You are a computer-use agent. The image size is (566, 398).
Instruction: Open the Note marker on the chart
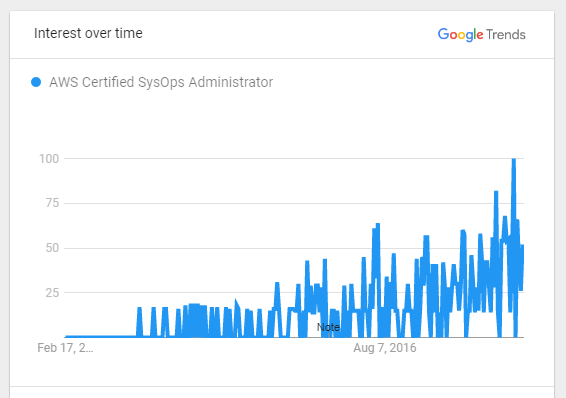[x=328, y=327]
